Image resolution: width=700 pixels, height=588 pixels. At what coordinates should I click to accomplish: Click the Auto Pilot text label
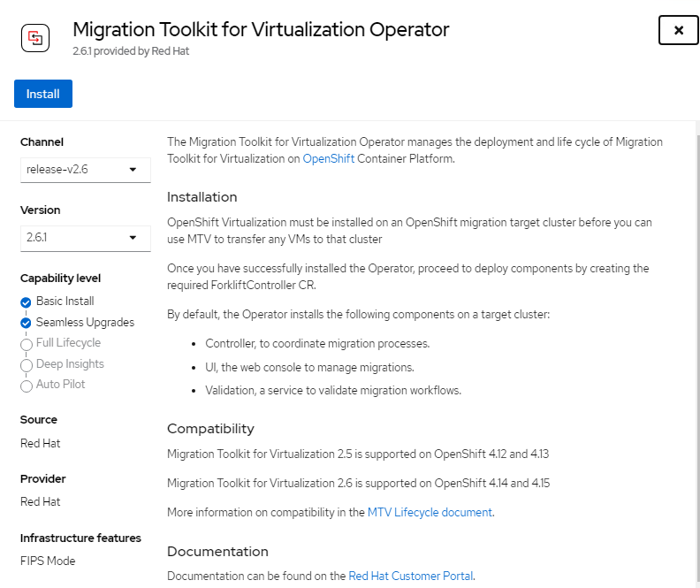(x=60, y=384)
